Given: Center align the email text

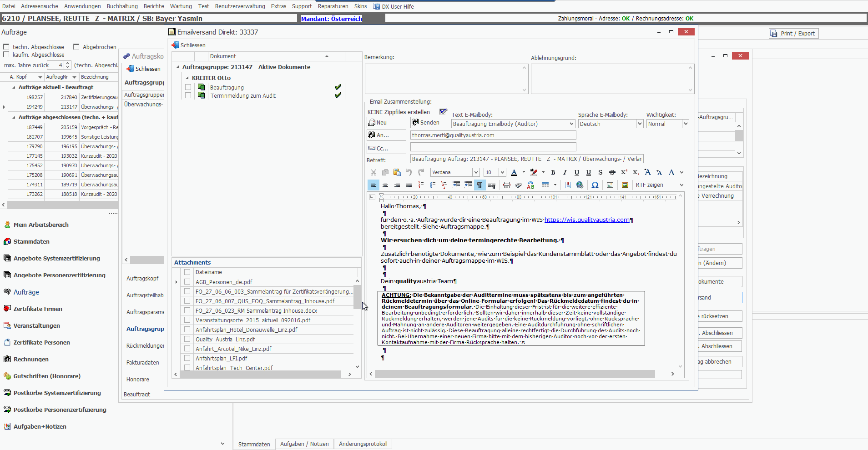Looking at the screenshot, I should click(x=385, y=185).
